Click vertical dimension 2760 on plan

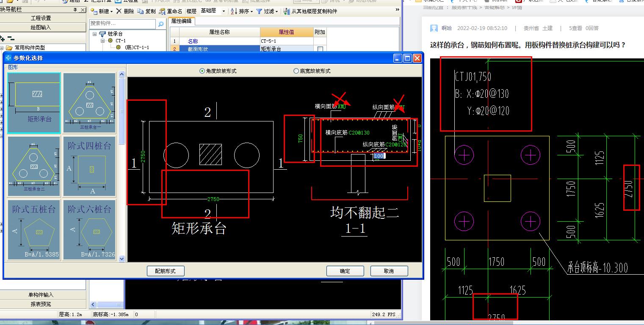point(143,156)
